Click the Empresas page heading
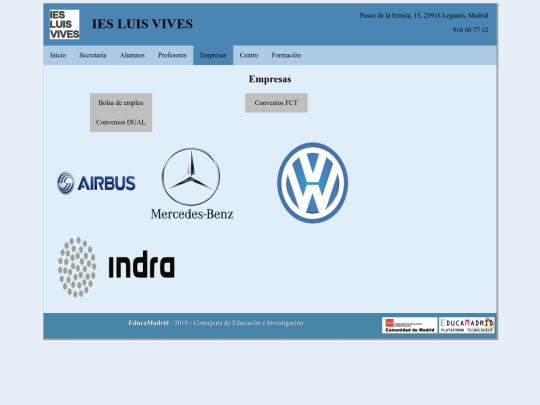The width and height of the screenshot is (540, 405). pyautogui.click(x=270, y=79)
